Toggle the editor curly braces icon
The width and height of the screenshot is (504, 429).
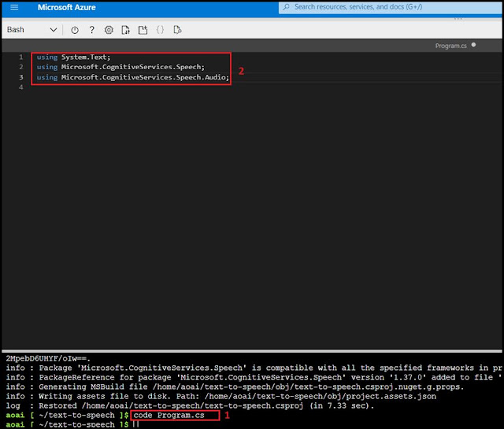pyautogui.click(x=160, y=30)
